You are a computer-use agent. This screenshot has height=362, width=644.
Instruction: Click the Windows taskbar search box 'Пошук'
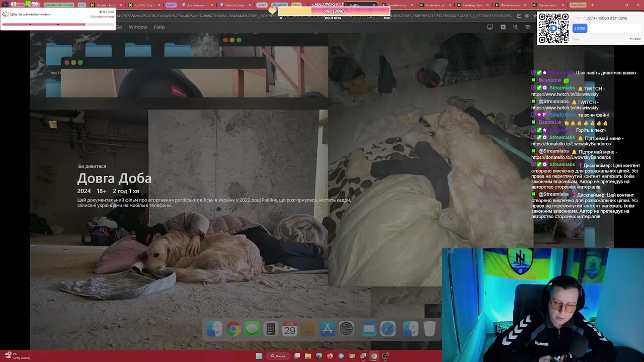click(278, 356)
